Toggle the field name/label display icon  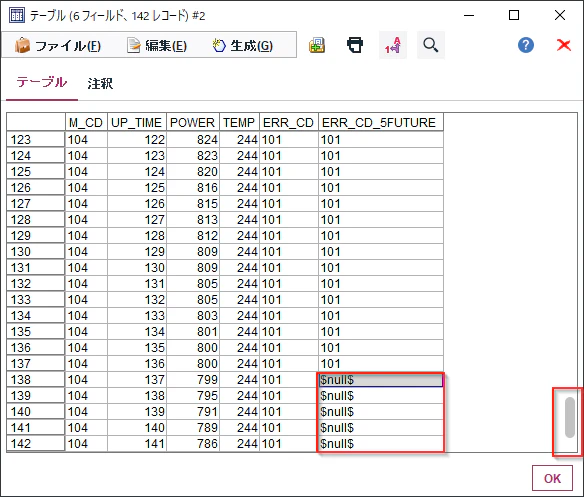click(x=393, y=45)
